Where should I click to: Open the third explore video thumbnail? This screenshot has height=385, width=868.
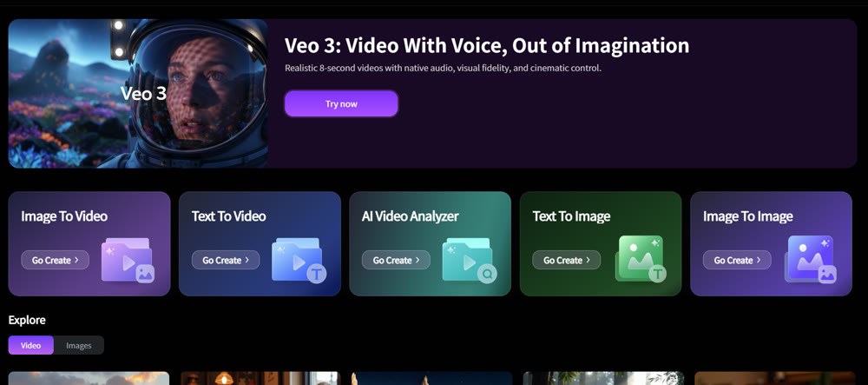pyautogui.click(x=431, y=378)
